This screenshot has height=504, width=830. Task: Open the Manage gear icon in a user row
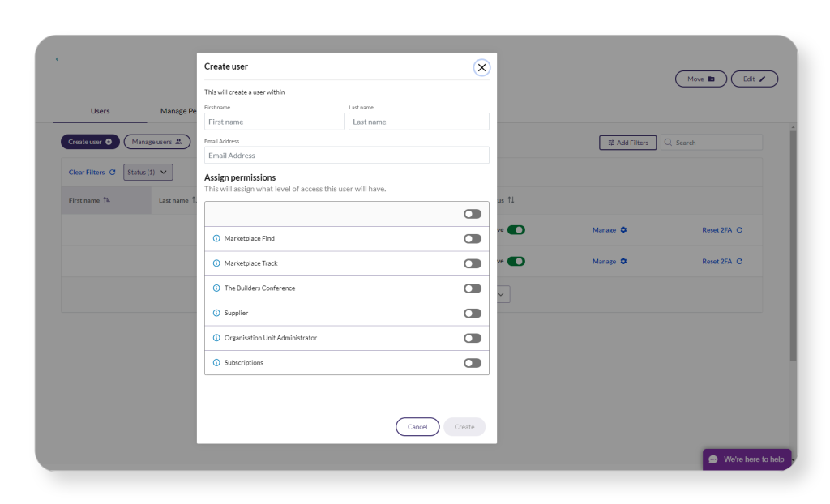click(x=622, y=229)
